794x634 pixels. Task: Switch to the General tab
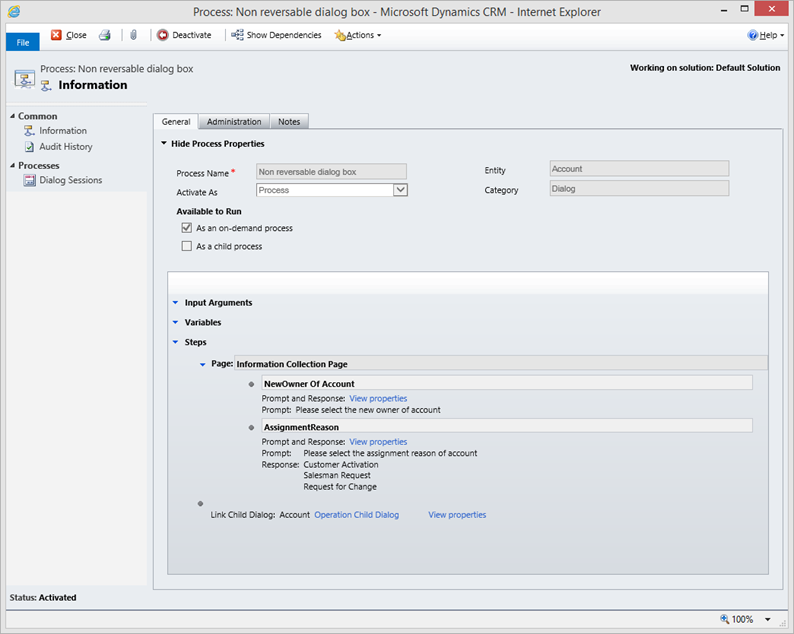point(176,122)
